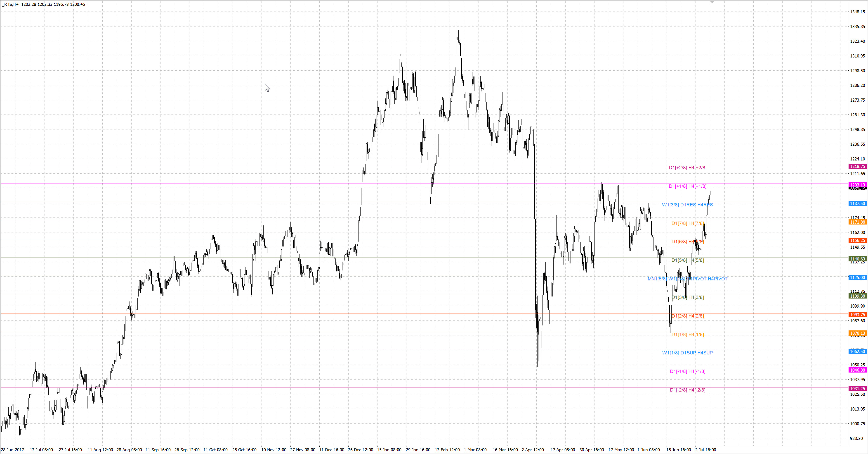Click the magenta 1046.88 price tag
This screenshot has height=454, width=868.
click(x=857, y=370)
